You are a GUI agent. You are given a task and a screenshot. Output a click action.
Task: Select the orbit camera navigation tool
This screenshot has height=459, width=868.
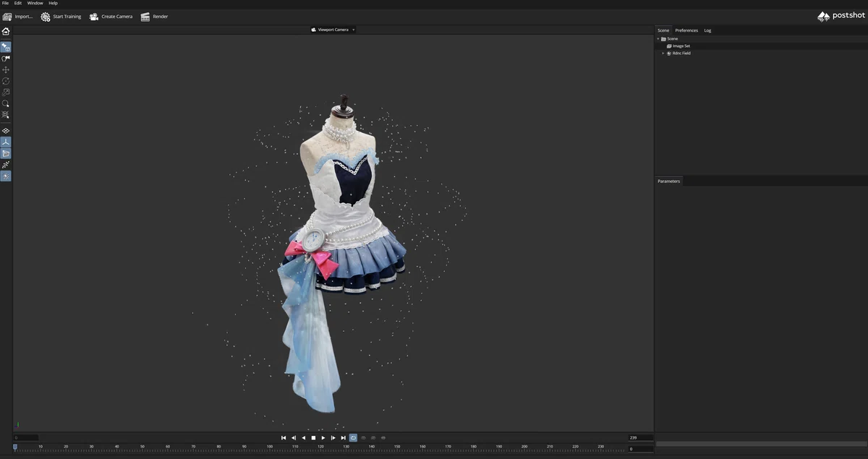pos(6,47)
